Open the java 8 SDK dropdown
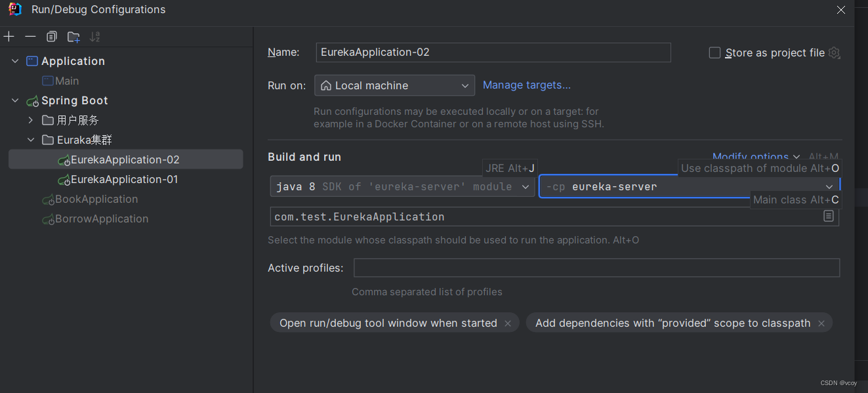 point(402,187)
